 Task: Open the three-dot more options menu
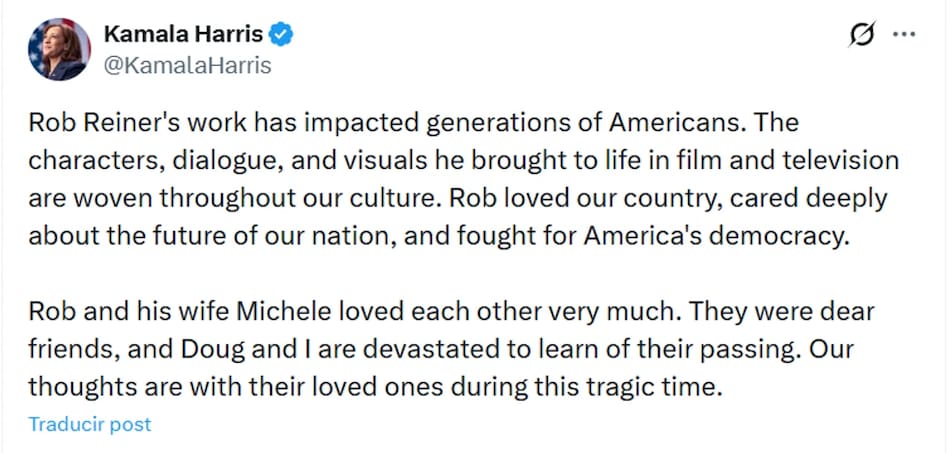pyautogui.click(x=904, y=34)
